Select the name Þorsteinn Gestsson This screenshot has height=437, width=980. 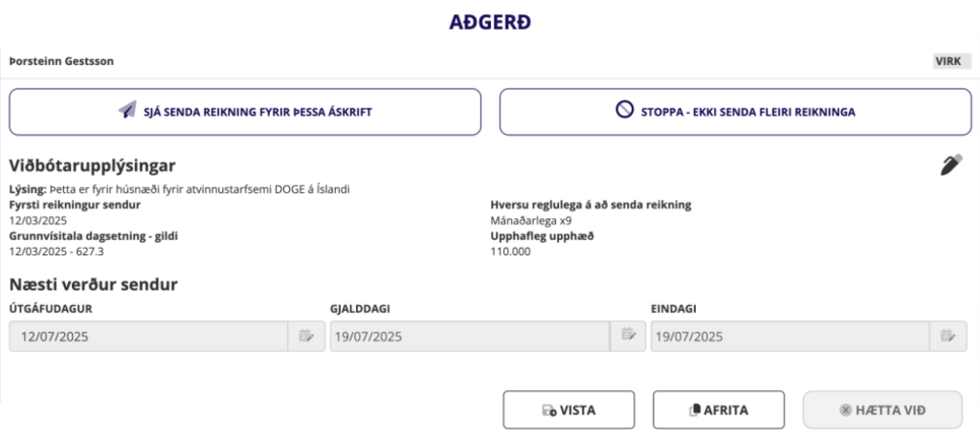61,61
